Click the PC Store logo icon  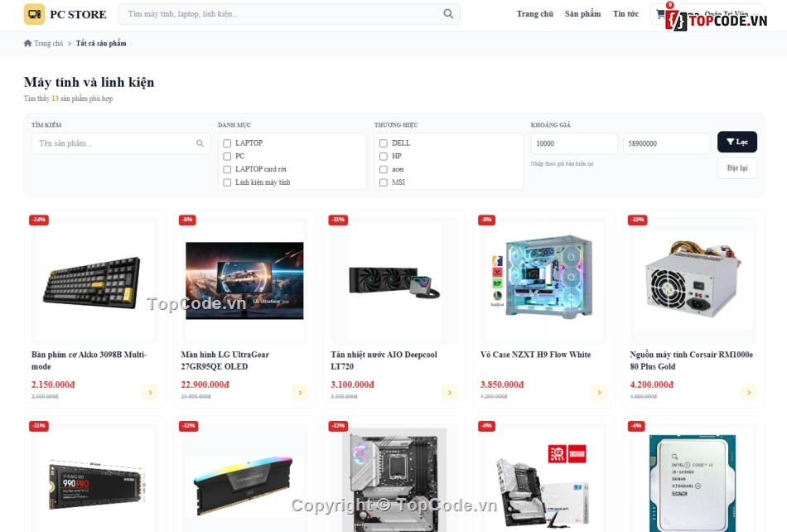pos(34,14)
